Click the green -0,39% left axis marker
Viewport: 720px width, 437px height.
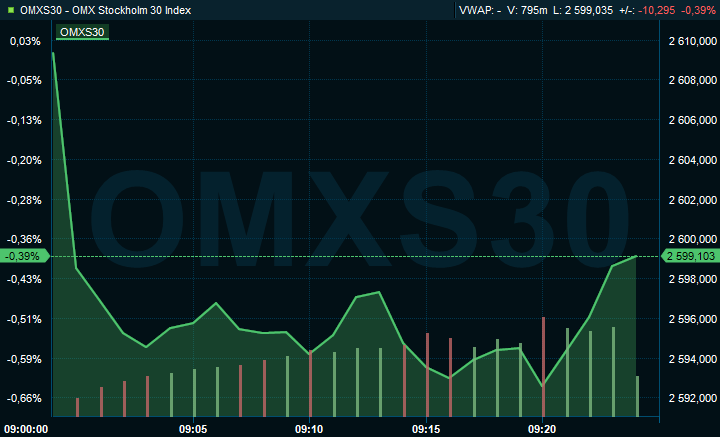[24, 256]
